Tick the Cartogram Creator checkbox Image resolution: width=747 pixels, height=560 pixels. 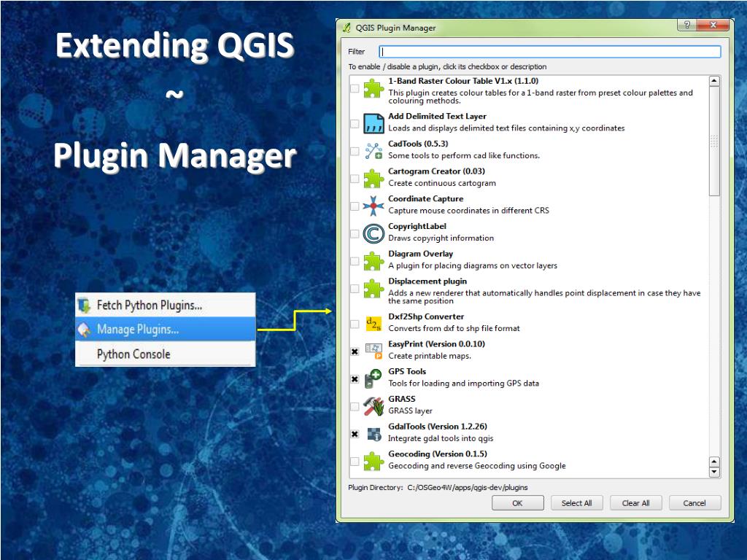[355, 179]
